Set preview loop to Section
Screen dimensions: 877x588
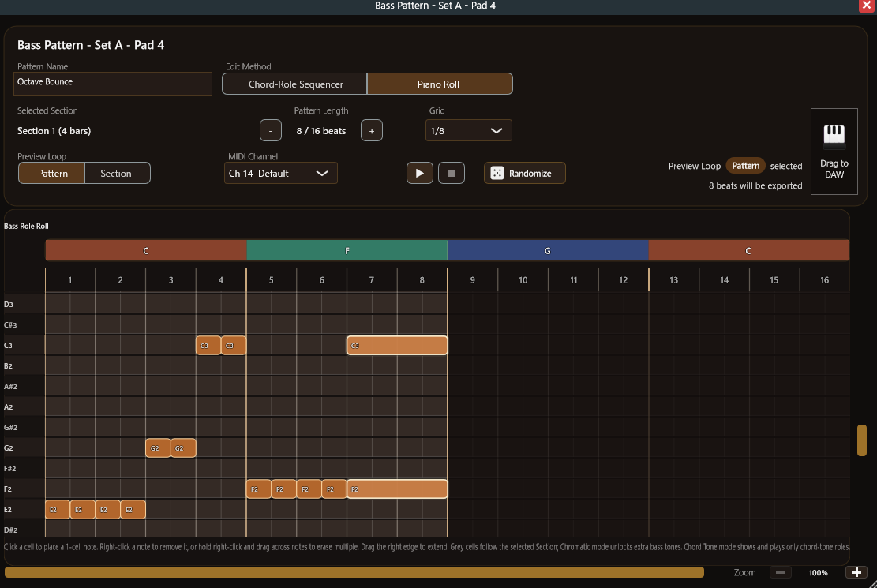(117, 174)
